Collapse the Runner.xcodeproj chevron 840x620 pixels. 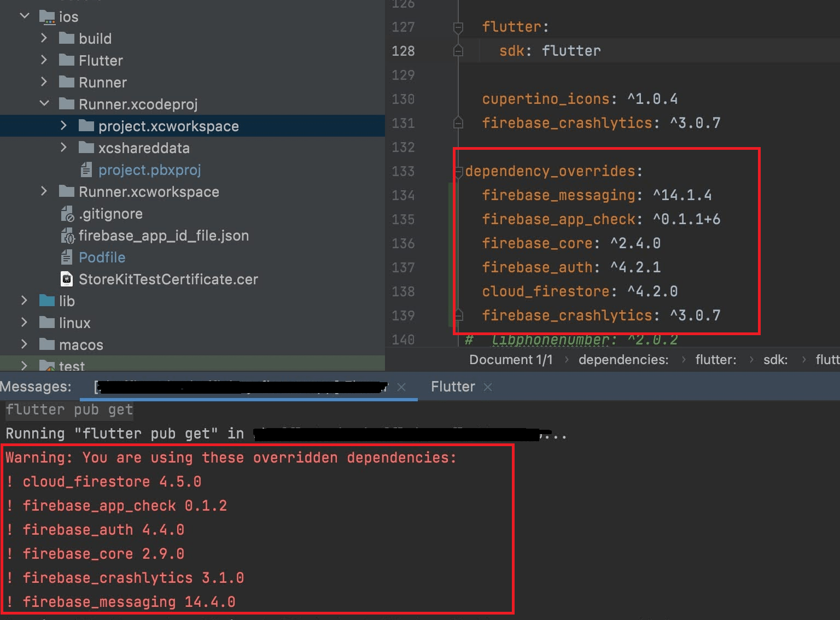(x=44, y=103)
